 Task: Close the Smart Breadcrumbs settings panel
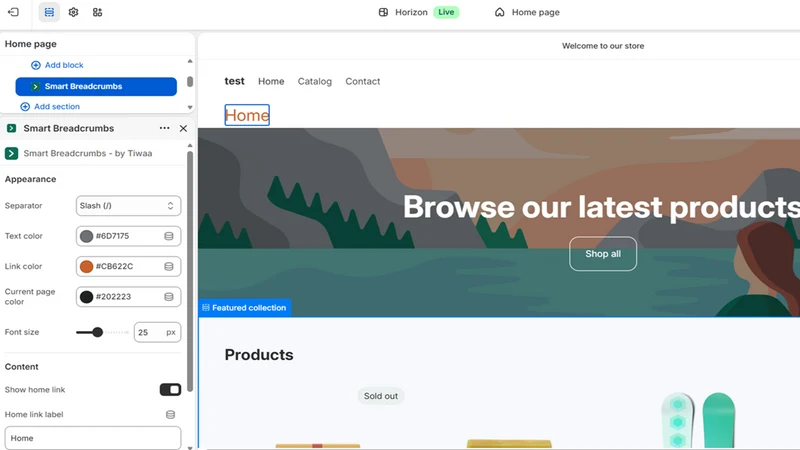[183, 129]
